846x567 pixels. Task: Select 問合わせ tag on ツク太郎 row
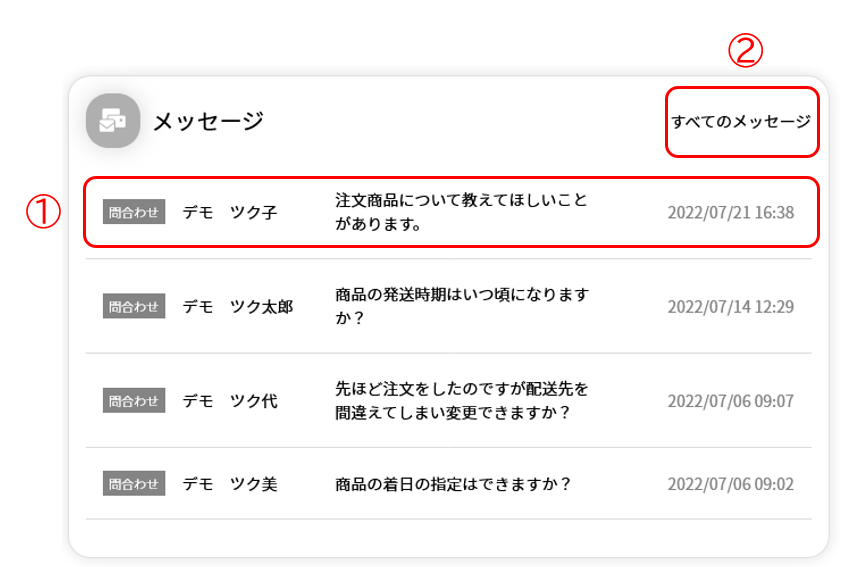(x=134, y=306)
